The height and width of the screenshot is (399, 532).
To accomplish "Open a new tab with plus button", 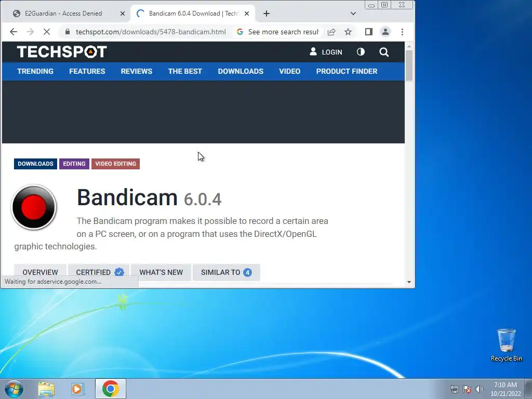I will pyautogui.click(x=267, y=14).
